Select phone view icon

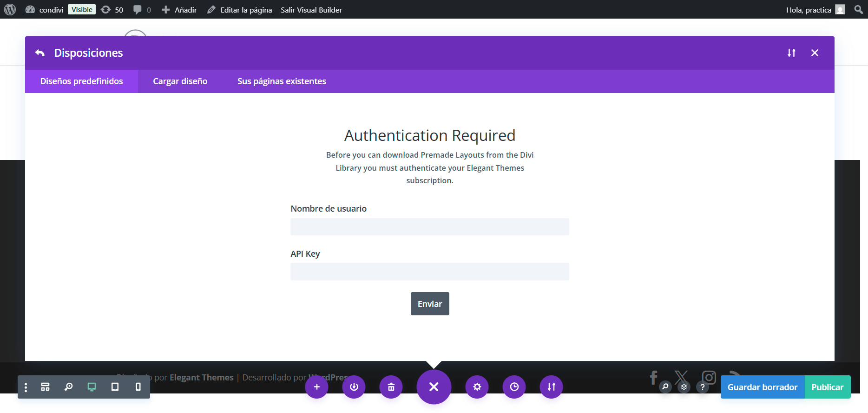138,387
